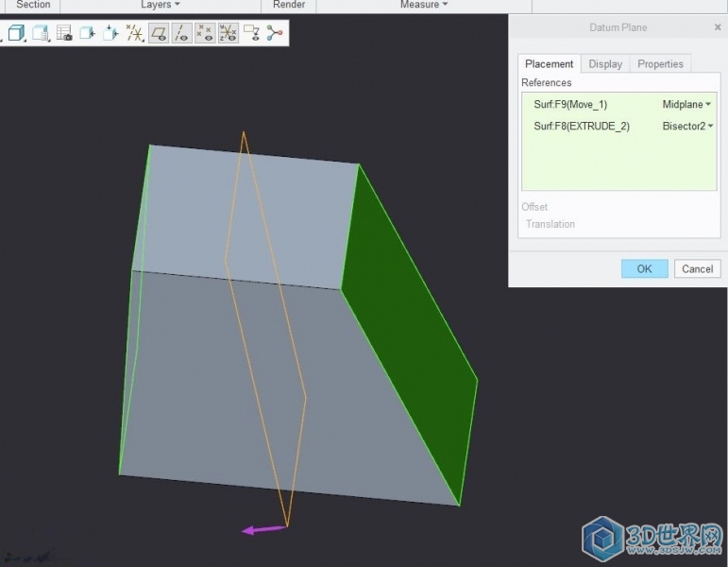Switch to the Display tab
Screen dimensions: 728x567
605,63
